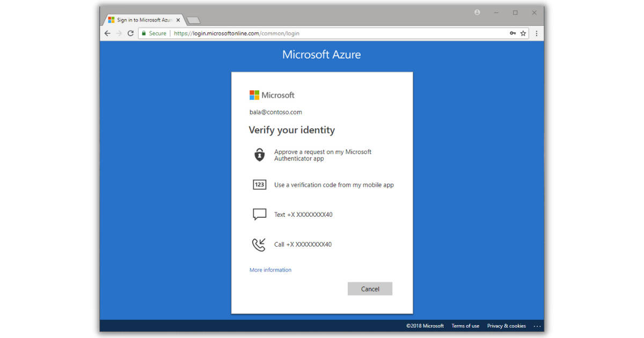Select Use a verification code option
Viewport: 644px width, 338px height.
[334, 185]
